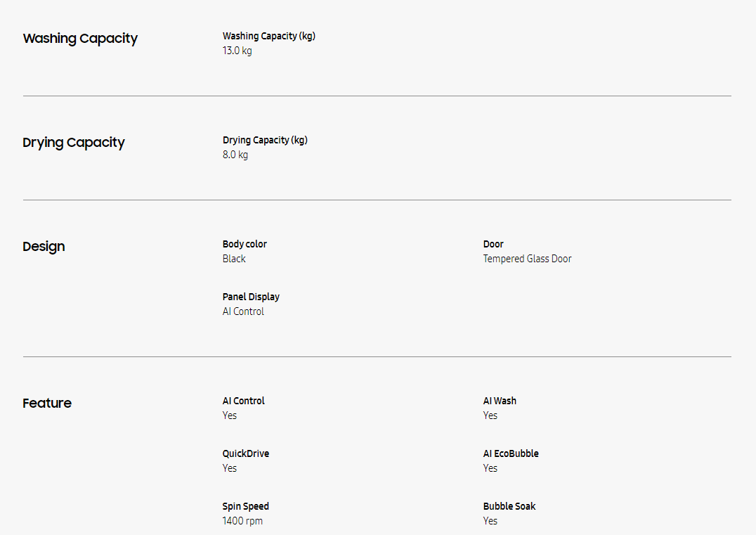
Task: Select the Black body color value
Action: tap(234, 259)
